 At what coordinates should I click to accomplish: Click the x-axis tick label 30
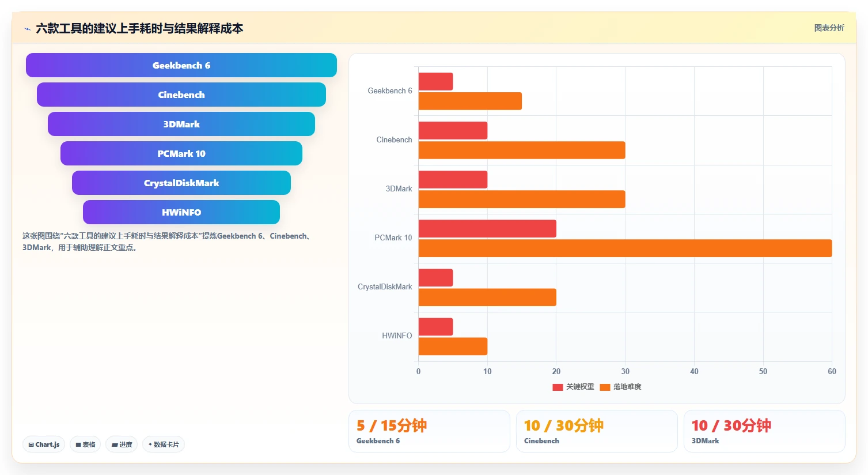tap(626, 371)
